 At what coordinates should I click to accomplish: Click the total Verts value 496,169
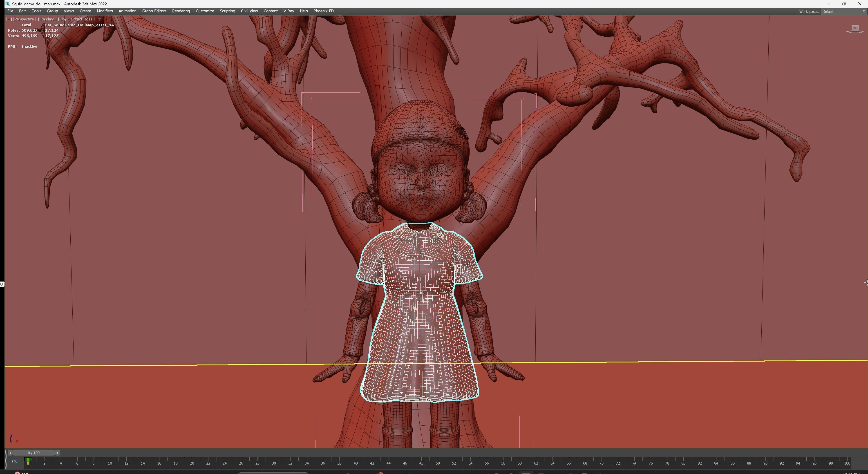coord(30,36)
